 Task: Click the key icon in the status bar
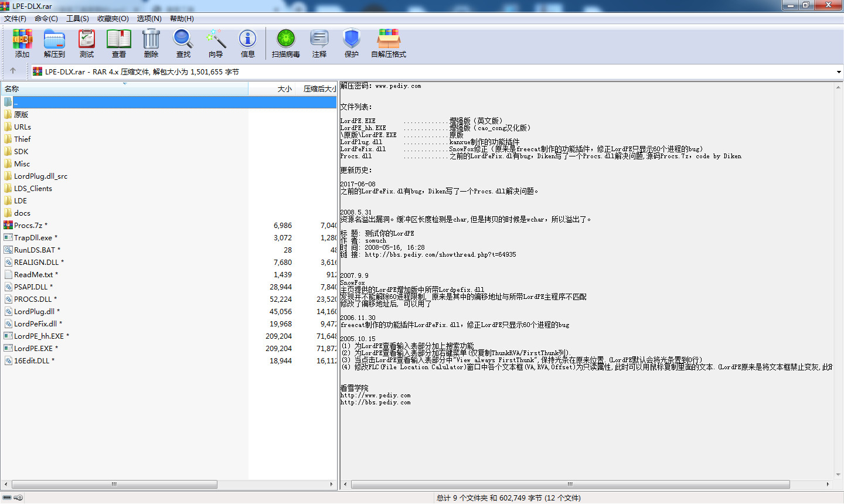tap(18, 498)
